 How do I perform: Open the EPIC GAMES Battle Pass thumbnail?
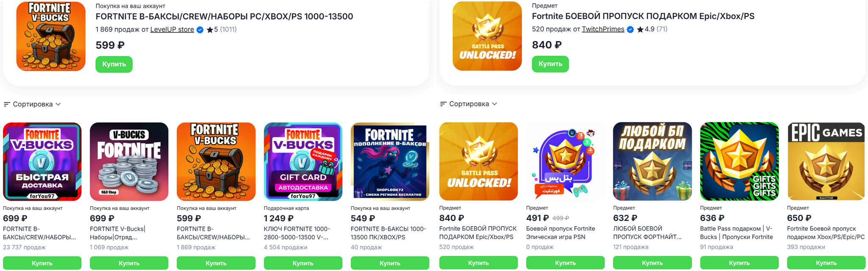(826, 161)
